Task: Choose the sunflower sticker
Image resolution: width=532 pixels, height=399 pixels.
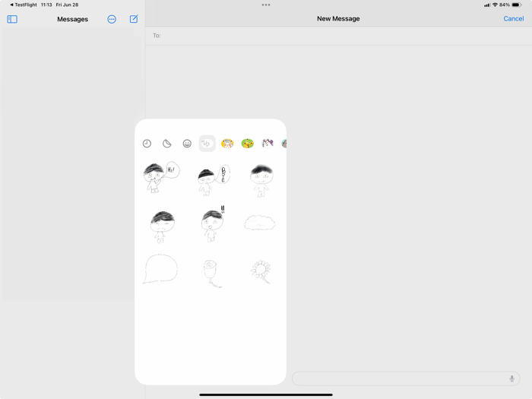Action: point(261,271)
